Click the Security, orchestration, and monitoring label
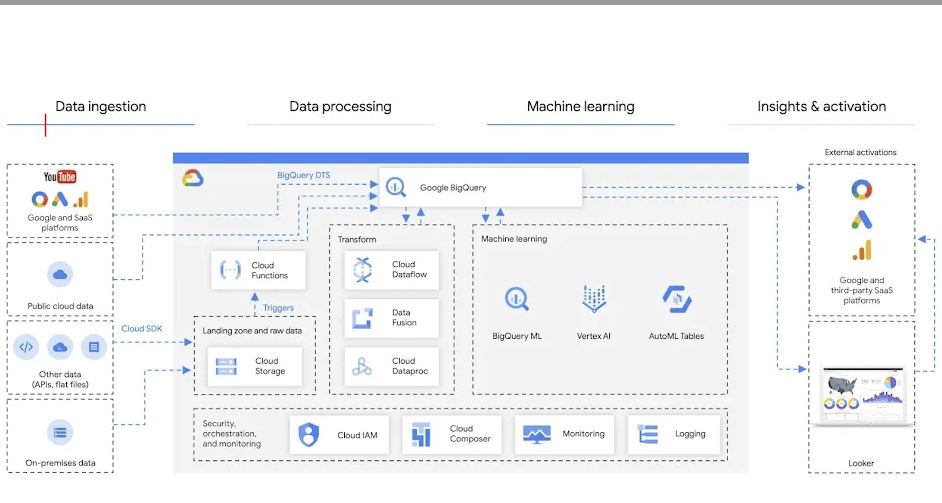The height and width of the screenshot is (503, 942). coord(232,433)
